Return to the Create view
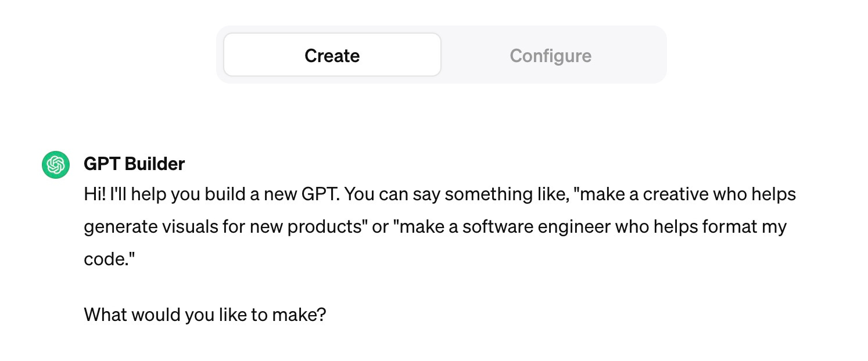 332,55
